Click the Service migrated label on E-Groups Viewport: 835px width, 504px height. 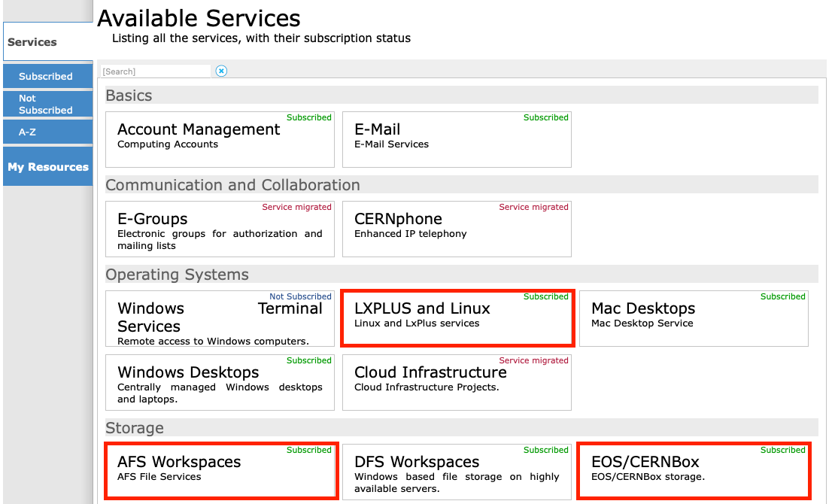tap(296, 207)
